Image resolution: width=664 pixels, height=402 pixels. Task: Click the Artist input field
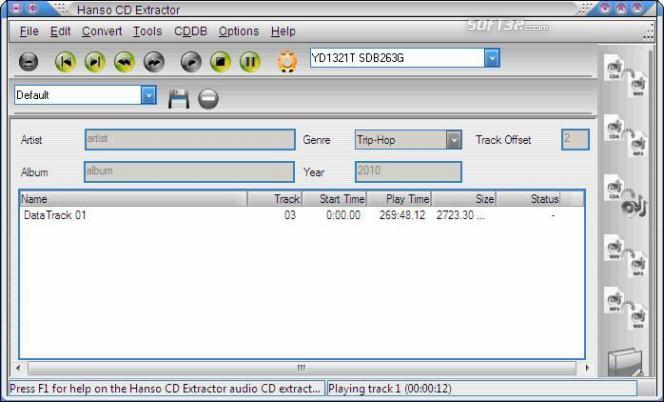(190, 139)
